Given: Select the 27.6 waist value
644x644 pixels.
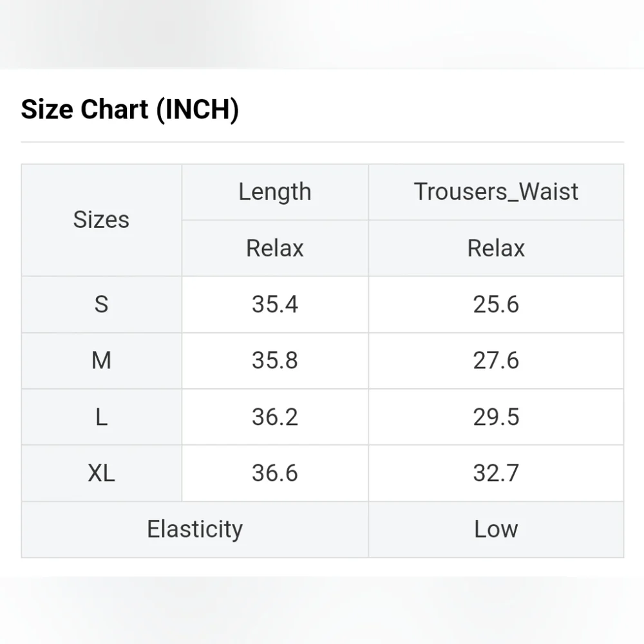Looking at the screenshot, I should click(496, 361).
